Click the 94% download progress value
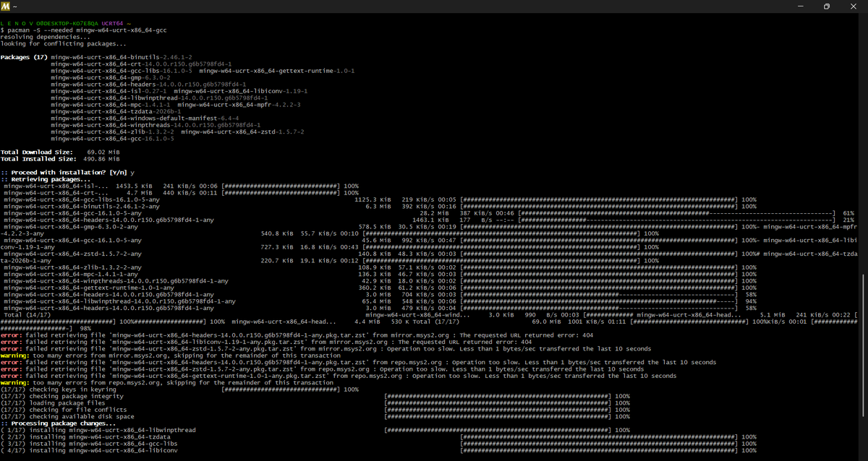868x461 pixels. pos(751,301)
